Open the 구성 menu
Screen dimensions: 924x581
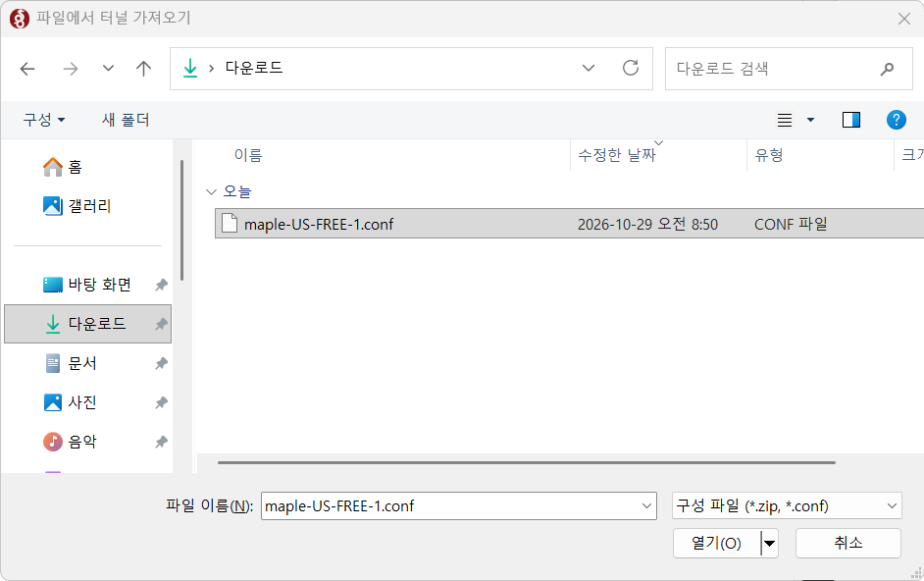pyautogui.click(x=43, y=120)
